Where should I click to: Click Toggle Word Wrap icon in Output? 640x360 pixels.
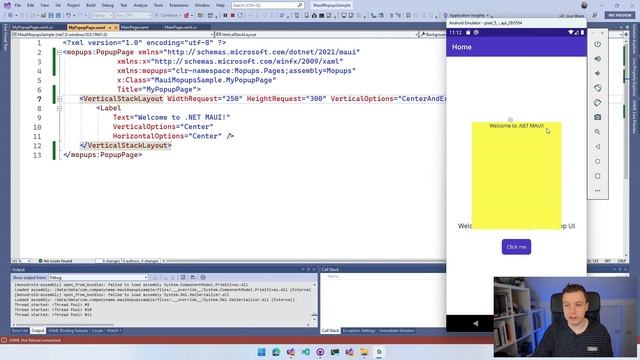tap(192, 278)
